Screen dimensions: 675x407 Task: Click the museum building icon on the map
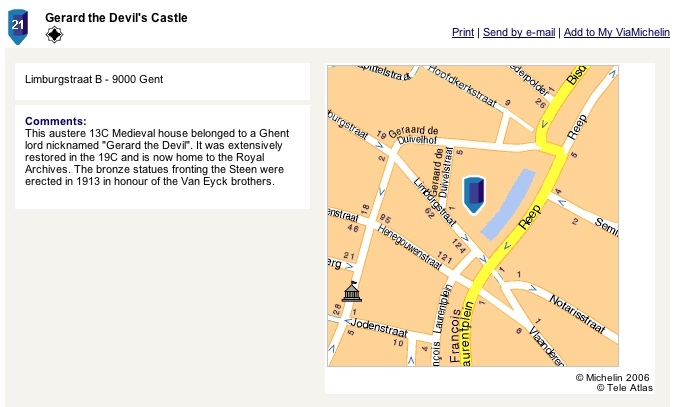click(352, 292)
